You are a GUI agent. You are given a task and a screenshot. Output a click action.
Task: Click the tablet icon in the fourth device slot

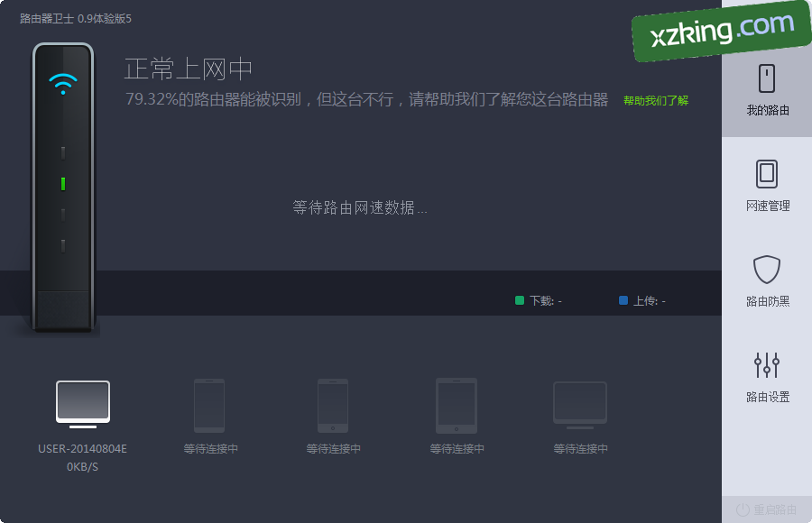tap(457, 406)
